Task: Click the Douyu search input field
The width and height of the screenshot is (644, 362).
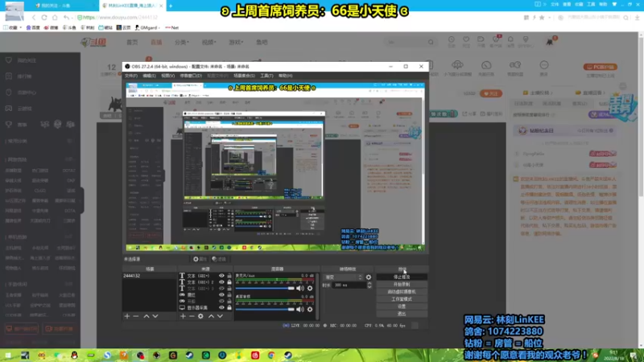Action: pyautogui.click(x=406, y=42)
